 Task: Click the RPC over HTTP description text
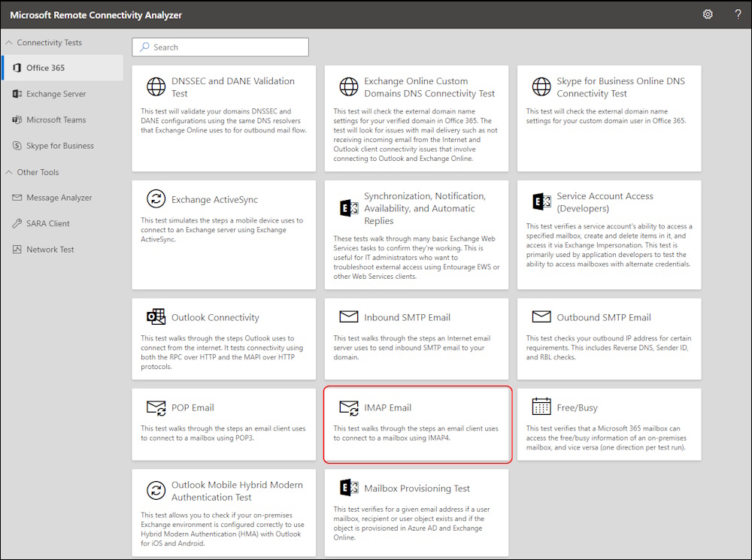click(222, 353)
